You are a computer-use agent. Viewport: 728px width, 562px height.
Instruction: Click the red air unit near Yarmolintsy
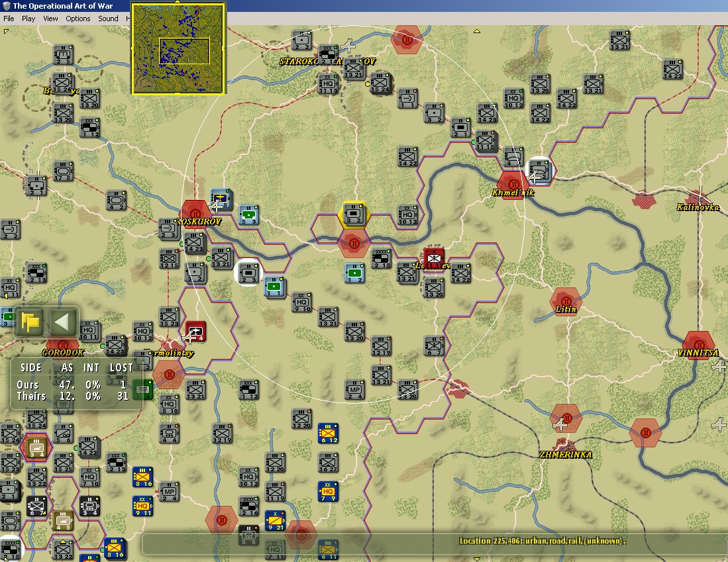(195, 332)
